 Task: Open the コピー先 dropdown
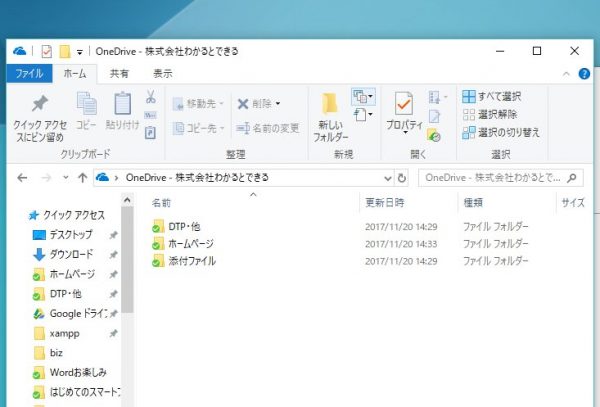(198, 128)
